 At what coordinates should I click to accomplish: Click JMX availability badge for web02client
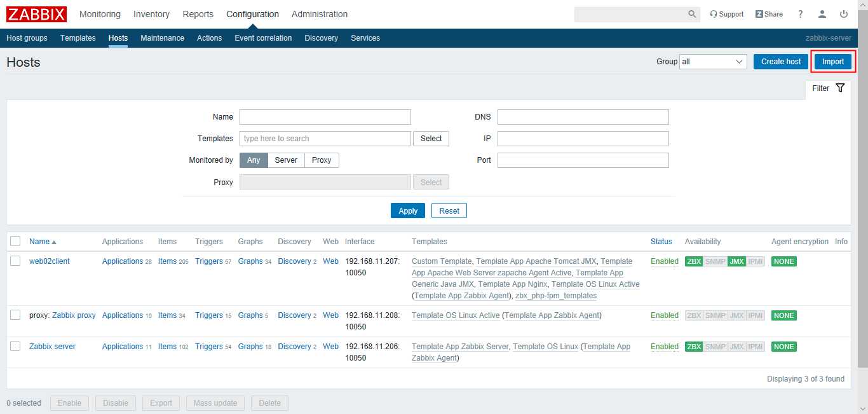click(736, 261)
